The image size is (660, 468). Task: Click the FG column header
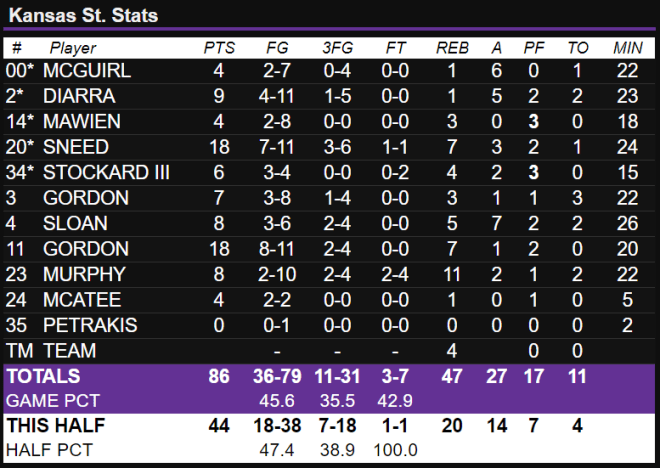(277, 48)
